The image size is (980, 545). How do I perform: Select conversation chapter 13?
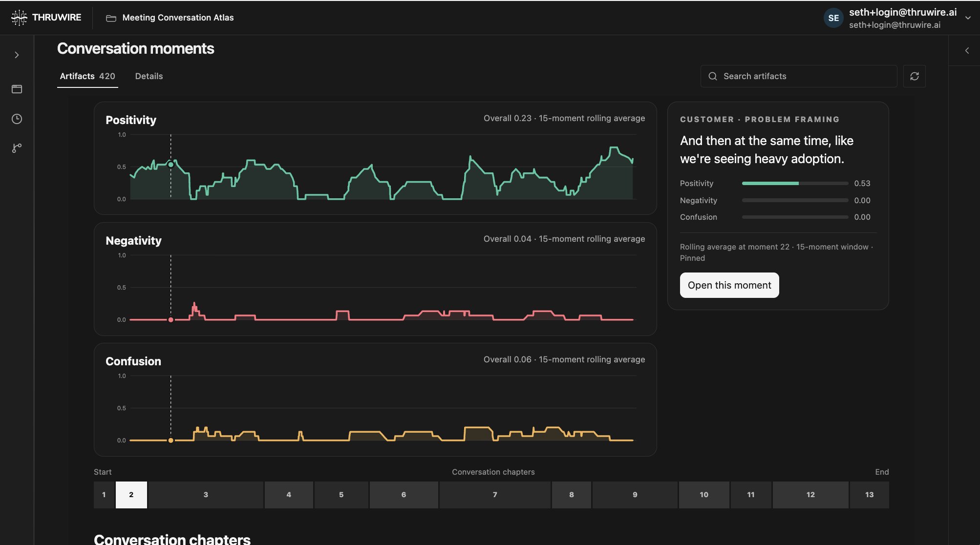pos(870,495)
